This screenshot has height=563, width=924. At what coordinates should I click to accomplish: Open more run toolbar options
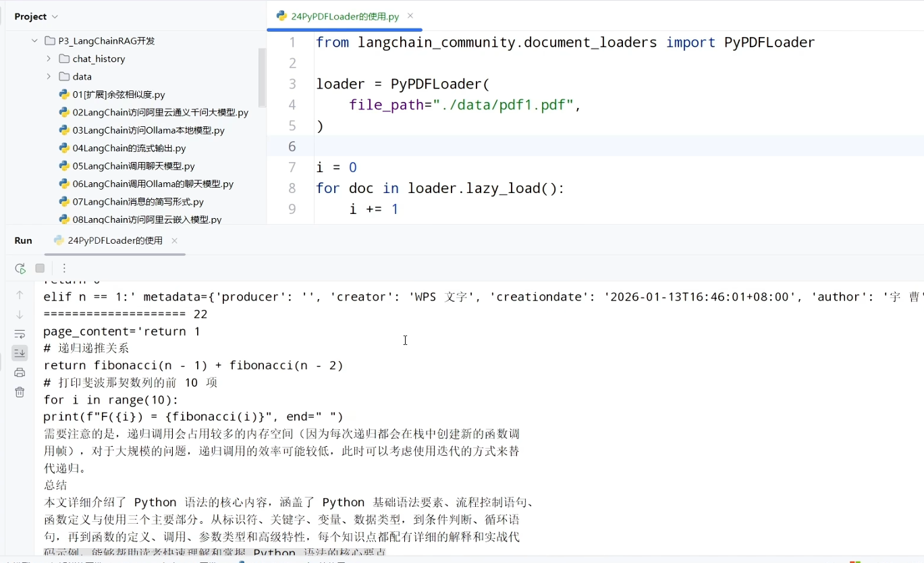pos(64,268)
